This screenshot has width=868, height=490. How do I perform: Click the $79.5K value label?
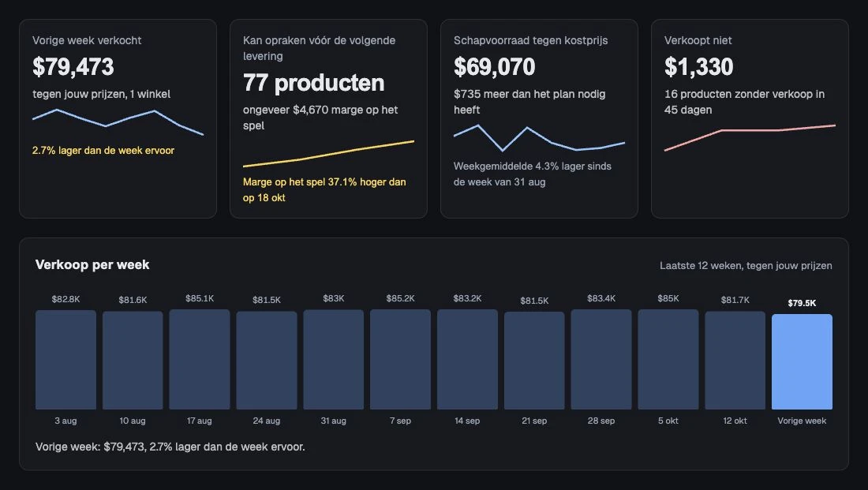(x=803, y=303)
